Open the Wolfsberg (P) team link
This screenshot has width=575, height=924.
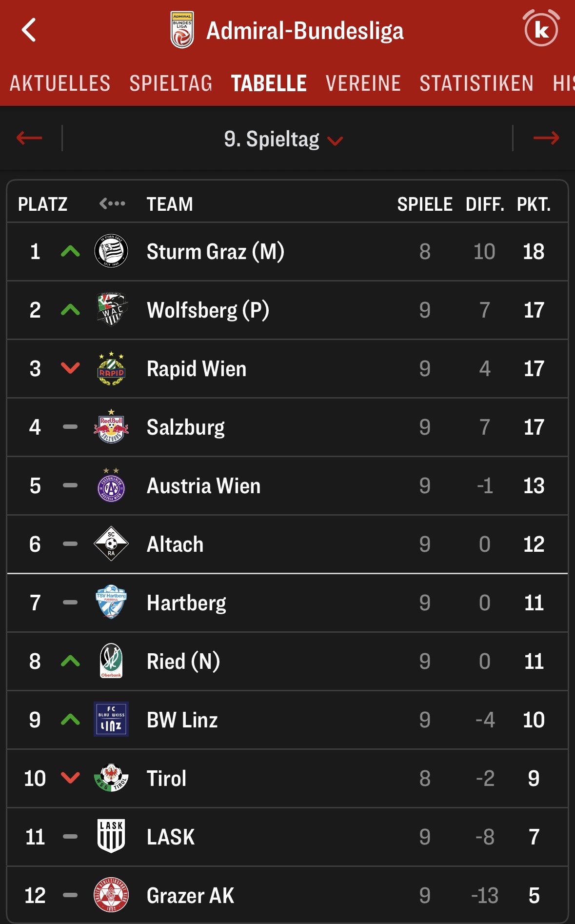tap(208, 310)
